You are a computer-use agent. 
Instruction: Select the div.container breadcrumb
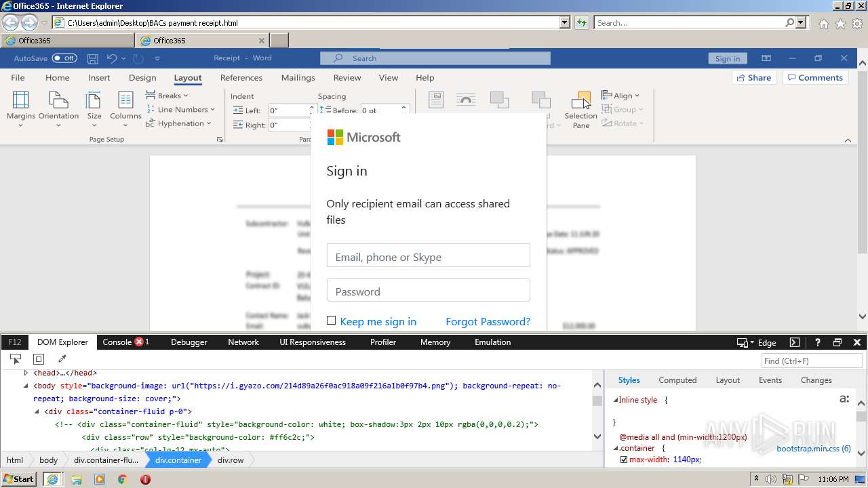pyautogui.click(x=178, y=460)
